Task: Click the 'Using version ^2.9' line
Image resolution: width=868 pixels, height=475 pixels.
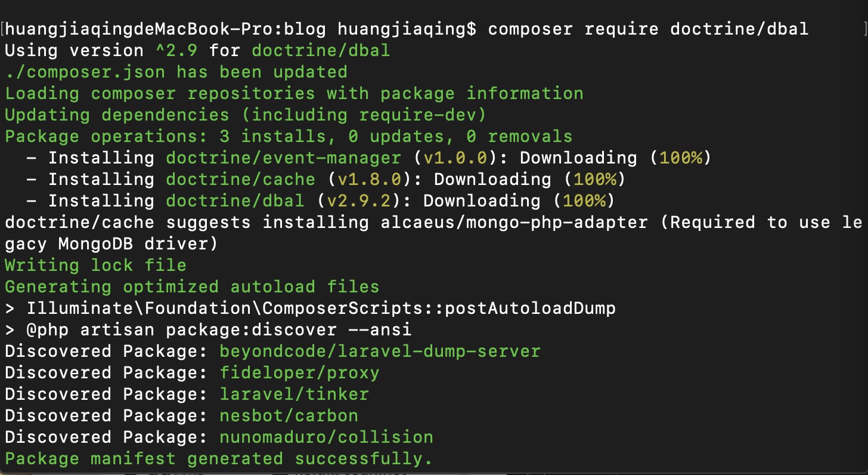Action: click(x=197, y=50)
